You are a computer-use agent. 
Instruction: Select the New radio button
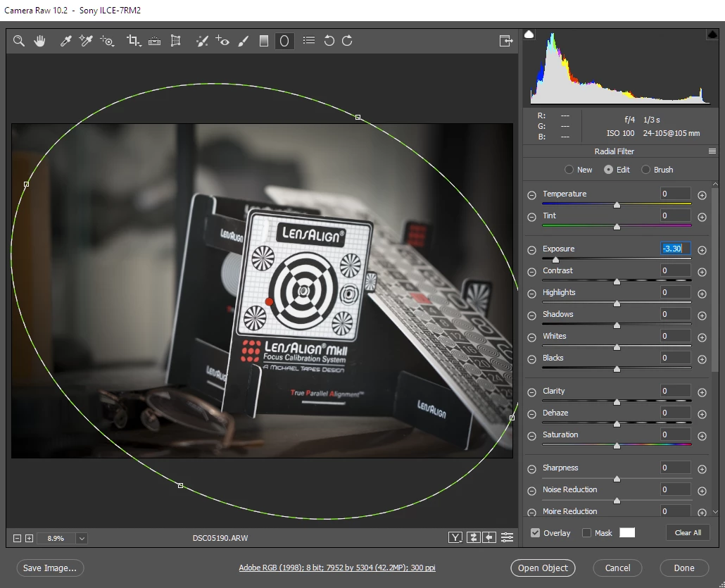point(569,170)
